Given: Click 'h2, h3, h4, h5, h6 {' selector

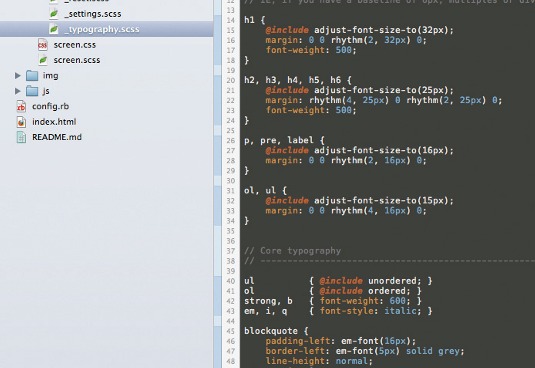Looking at the screenshot, I should tap(298, 80).
